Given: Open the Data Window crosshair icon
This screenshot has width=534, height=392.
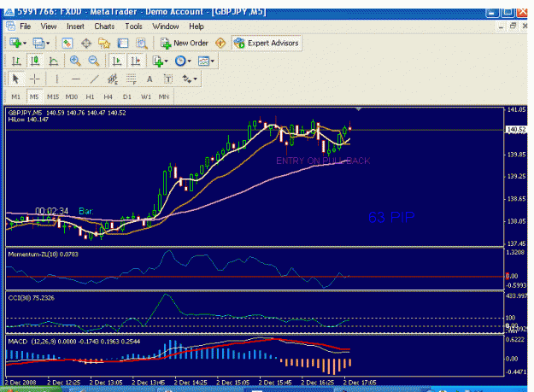Looking at the screenshot, I should pos(85,44).
